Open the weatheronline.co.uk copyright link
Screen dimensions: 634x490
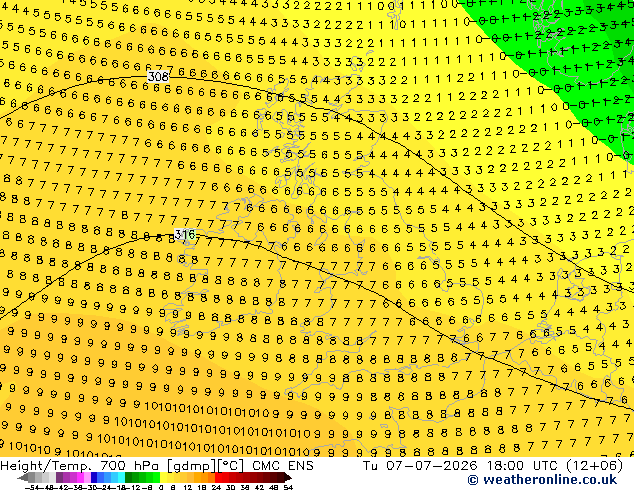542,480
